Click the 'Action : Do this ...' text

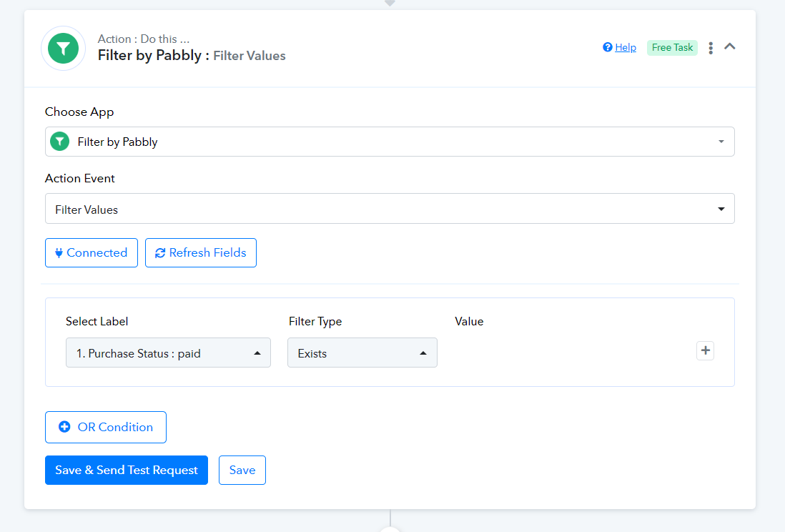coord(144,39)
